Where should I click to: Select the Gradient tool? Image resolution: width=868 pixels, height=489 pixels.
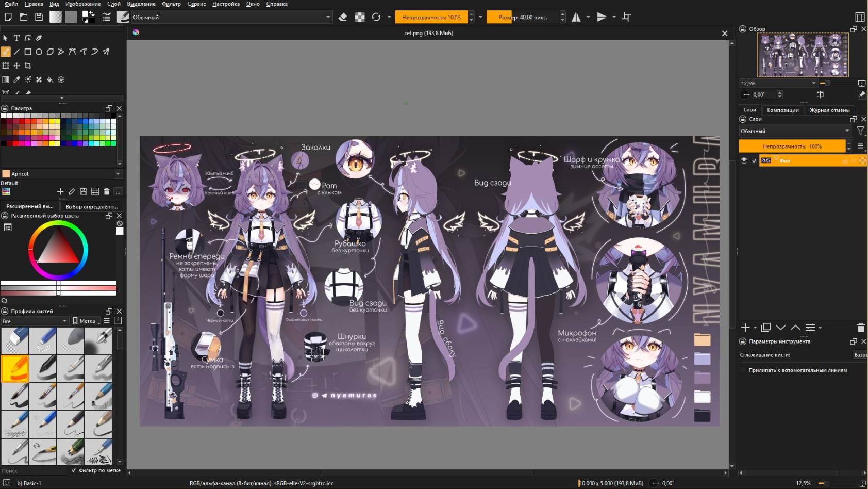point(5,79)
